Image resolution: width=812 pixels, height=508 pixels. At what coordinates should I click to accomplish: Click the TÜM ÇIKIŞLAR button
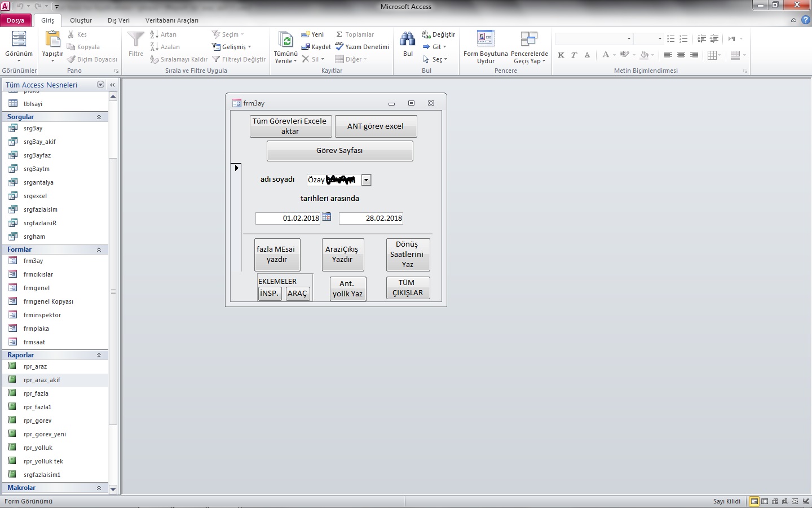click(x=408, y=288)
